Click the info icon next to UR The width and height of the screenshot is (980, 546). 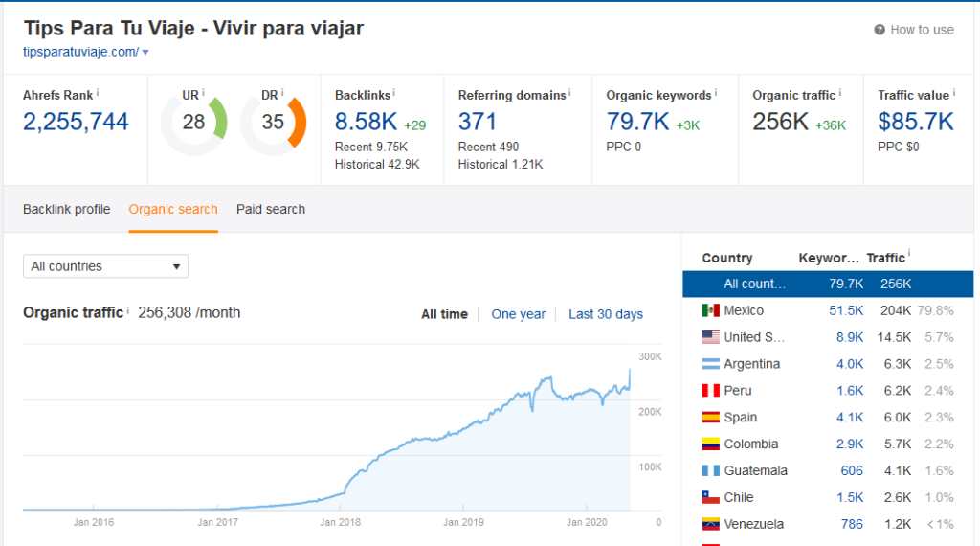coord(203,93)
